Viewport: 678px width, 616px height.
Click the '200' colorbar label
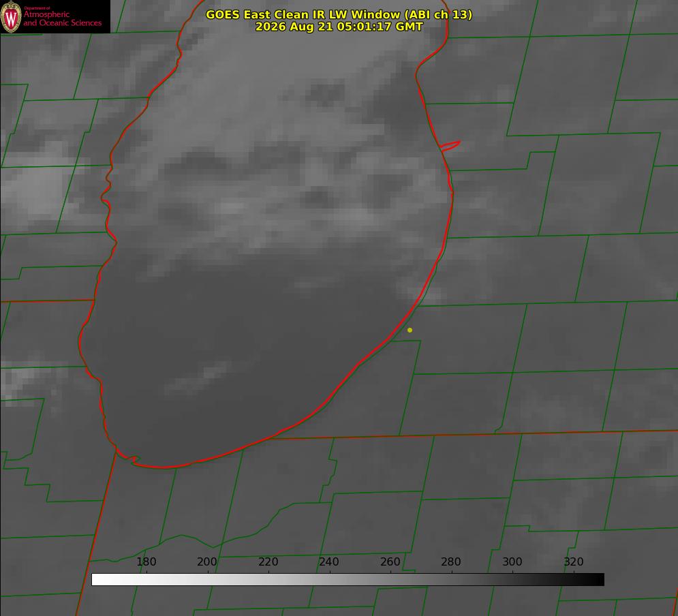[207, 561]
